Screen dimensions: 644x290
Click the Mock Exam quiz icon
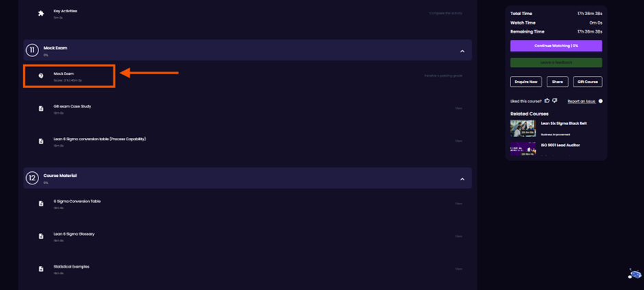click(x=40, y=76)
